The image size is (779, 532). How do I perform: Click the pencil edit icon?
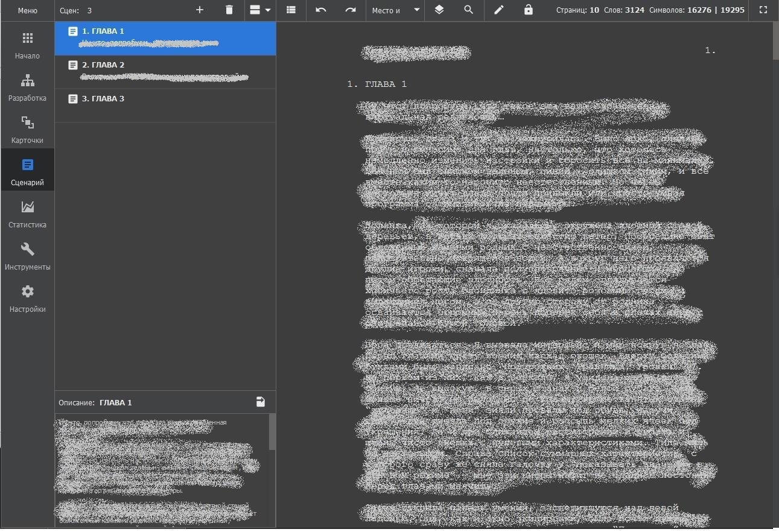499,10
